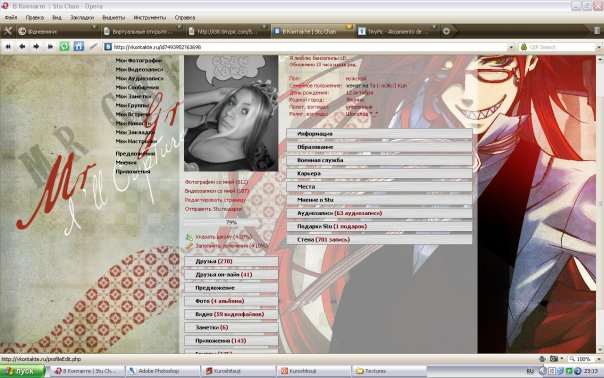Expand the Информация section
604x378 pixels.
[x=379, y=134]
